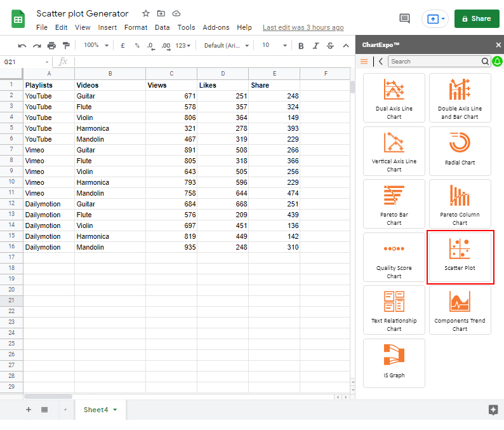Open the Help menu
Screen dimensions: 504x430
tap(244, 28)
